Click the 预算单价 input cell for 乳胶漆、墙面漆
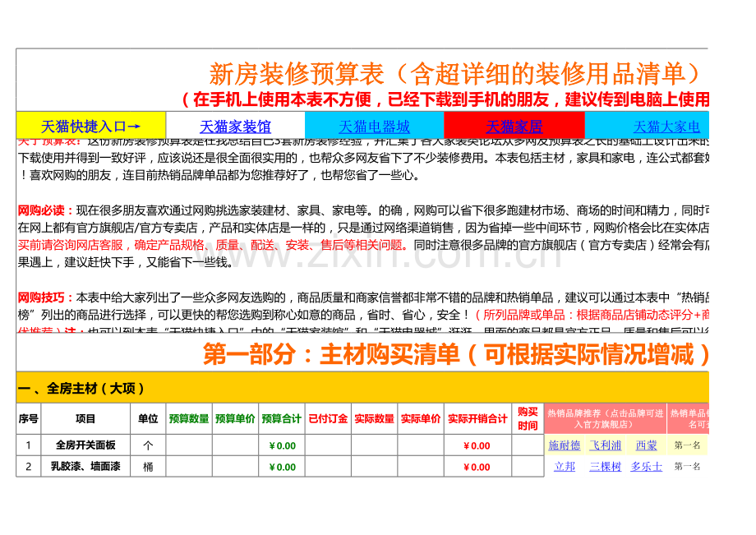 tap(235, 466)
